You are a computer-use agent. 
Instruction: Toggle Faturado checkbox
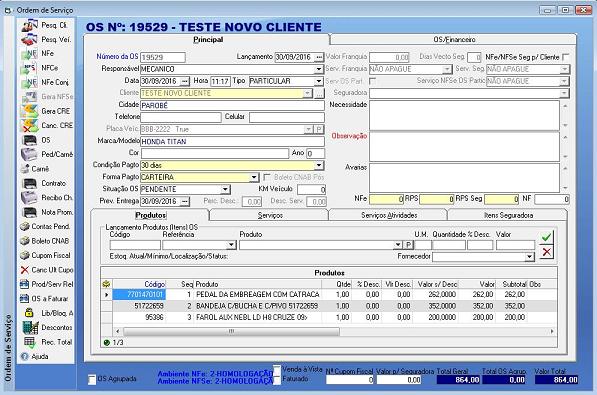point(277,379)
